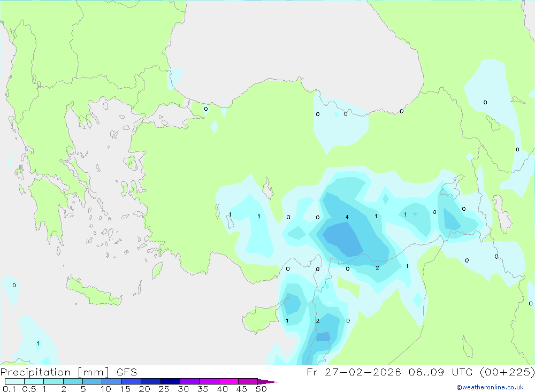Image resolution: width=535 pixels, height=392 pixels.
Task: Pick the 15–20 mm legend color swatch
Action: [132, 381]
